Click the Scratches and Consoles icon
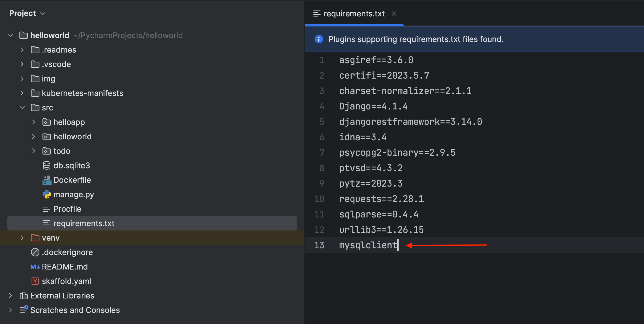 pyautogui.click(x=24, y=310)
